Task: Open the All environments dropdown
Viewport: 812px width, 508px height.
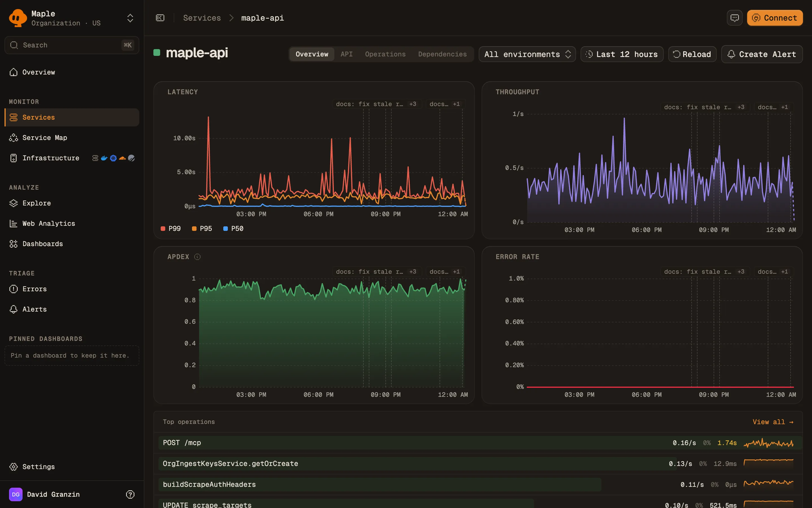Action: [527, 54]
